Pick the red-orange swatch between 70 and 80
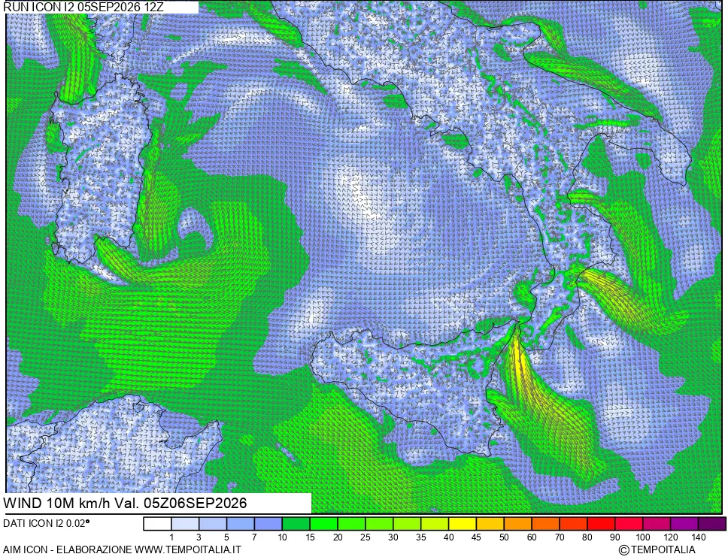Image resolution: width=728 pixels, height=560 pixels. [x=573, y=524]
